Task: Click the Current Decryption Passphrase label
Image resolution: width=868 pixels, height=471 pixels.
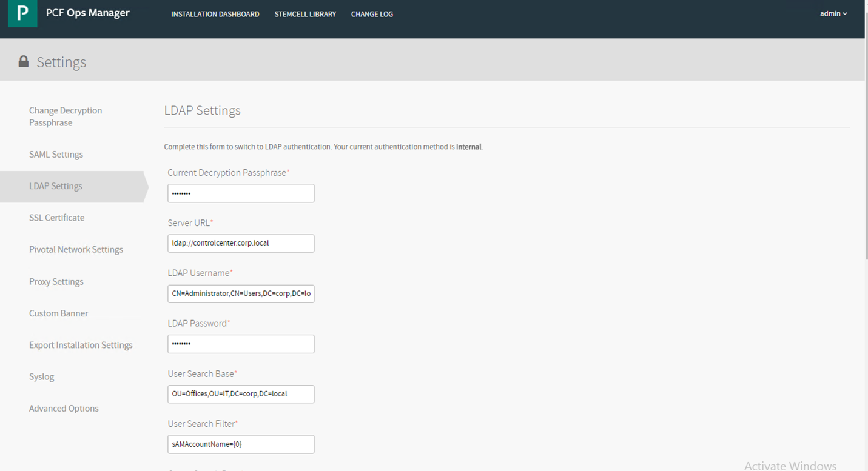Action: point(229,173)
